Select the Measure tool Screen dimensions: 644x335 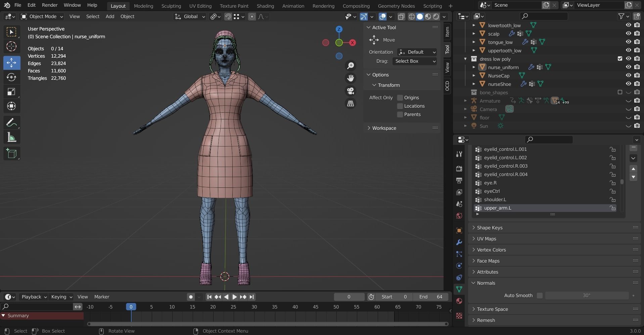11,137
